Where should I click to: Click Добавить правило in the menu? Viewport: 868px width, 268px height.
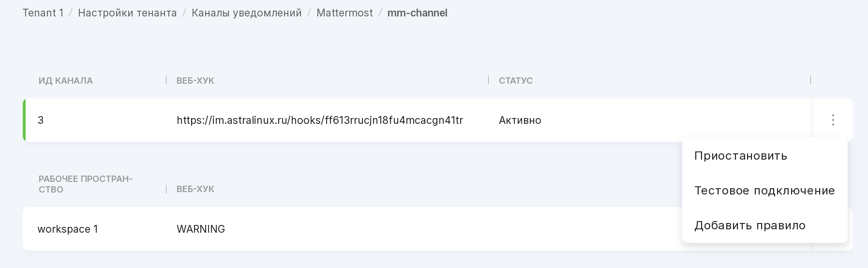pos(749,225)
